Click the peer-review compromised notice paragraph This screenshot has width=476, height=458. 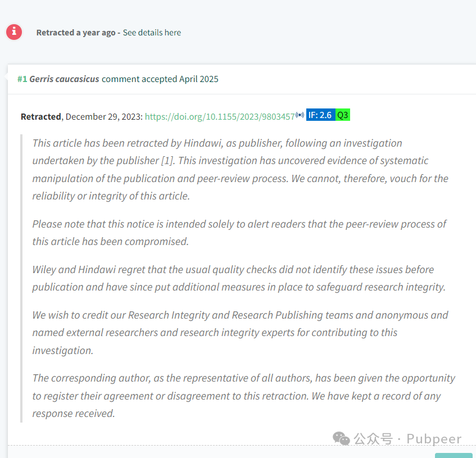pos(239,233)
